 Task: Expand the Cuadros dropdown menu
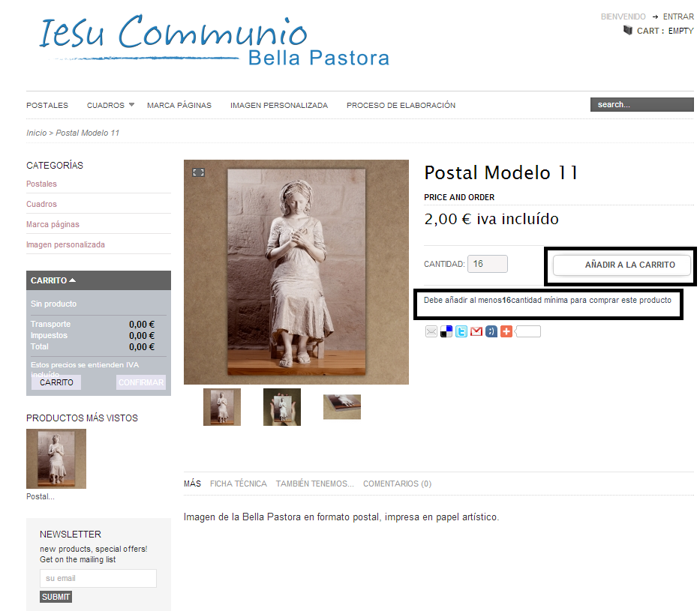pos(131,105)
